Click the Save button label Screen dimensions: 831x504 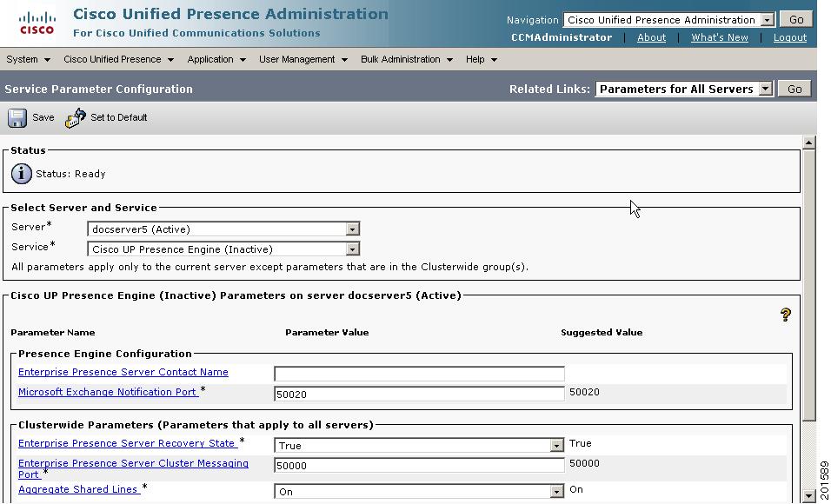tap(43, 117)
